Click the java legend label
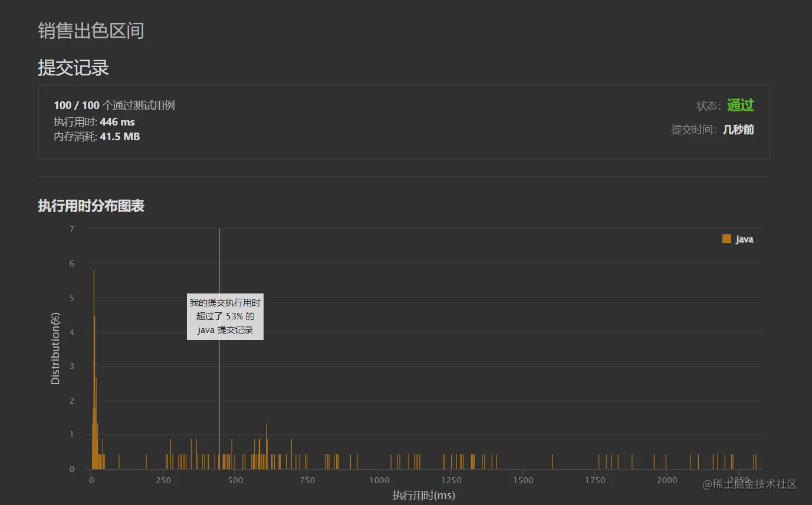Screen dimensions: 812x505 coord(744,239)
